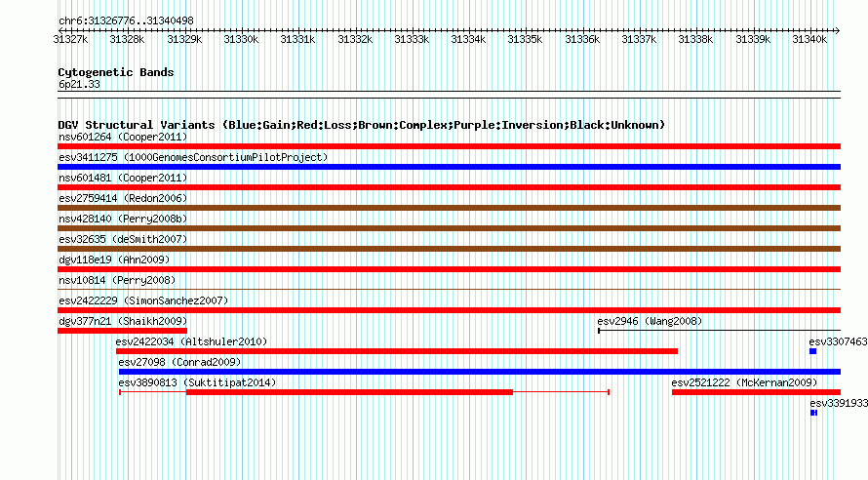Click the DGV Structural Variants track title
This screenshot has width=868, height=480.
coord(362,125)
